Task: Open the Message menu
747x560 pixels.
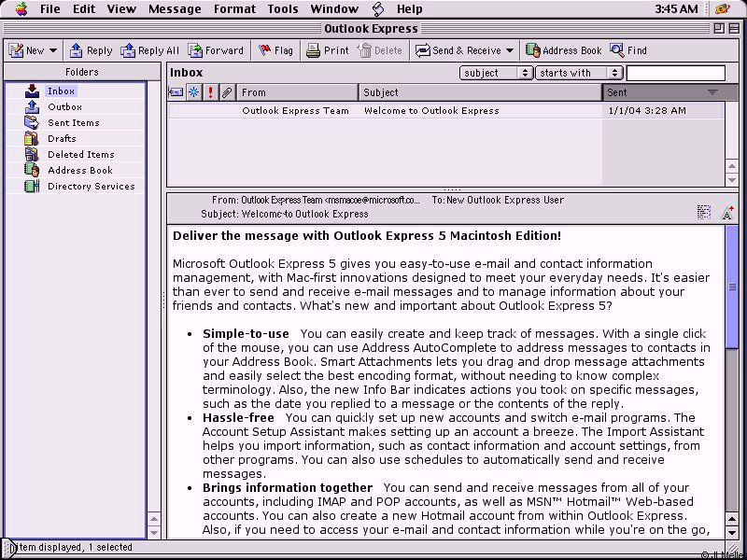Action: [x=175, y=9]
